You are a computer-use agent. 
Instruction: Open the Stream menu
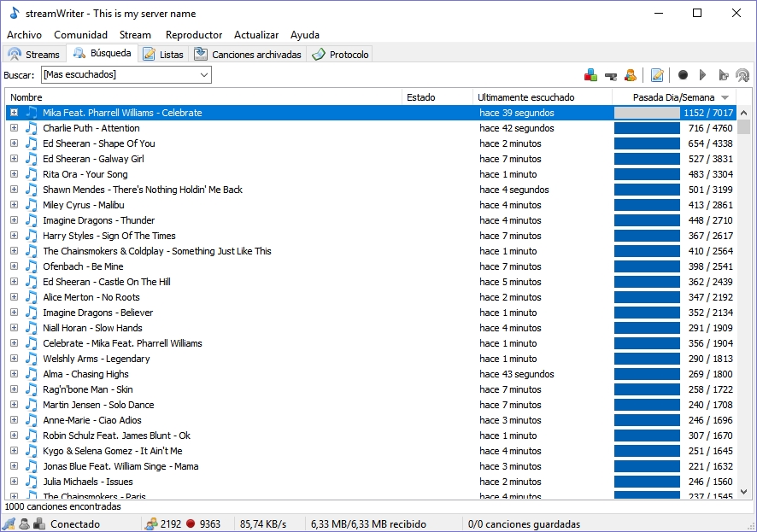point(135,35)
